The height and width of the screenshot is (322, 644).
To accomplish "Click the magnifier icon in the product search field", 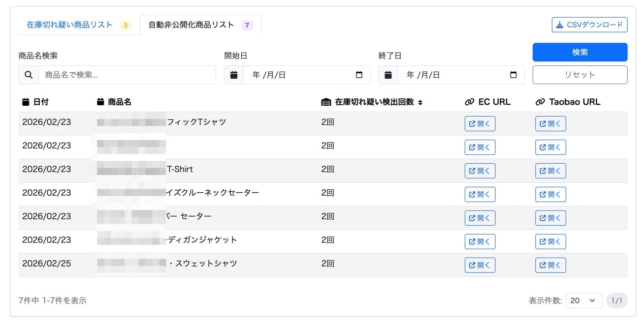I will click(28, 75).
